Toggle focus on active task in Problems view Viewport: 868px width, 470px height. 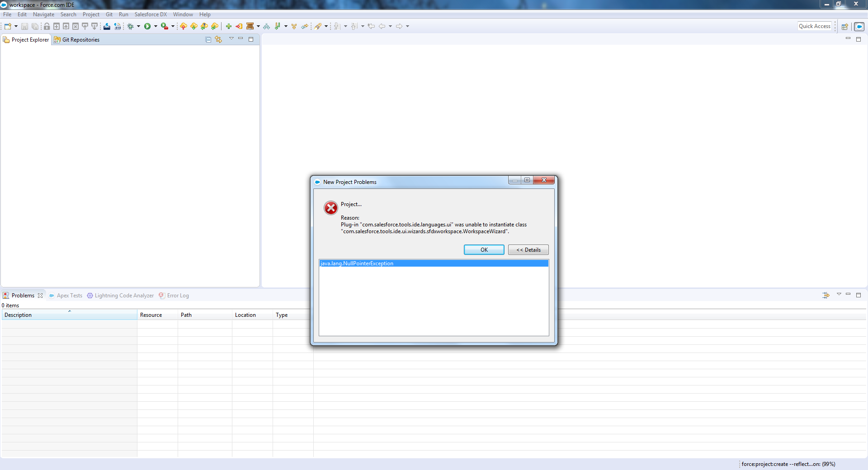[826, 296]
